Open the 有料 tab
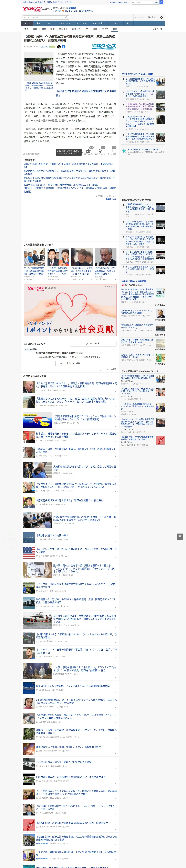Image resolution: width=186 pixels, height=868 pixels. [128, 24]
